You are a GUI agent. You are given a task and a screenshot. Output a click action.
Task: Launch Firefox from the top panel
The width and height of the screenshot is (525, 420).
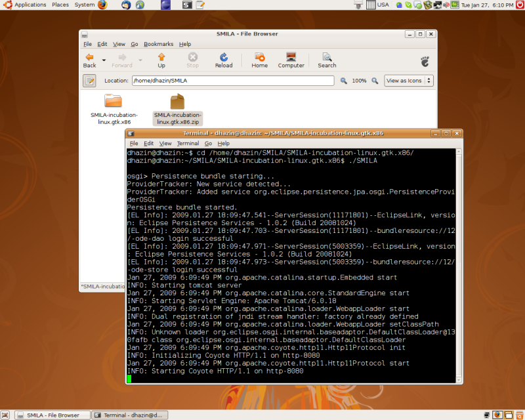point(103,5)
